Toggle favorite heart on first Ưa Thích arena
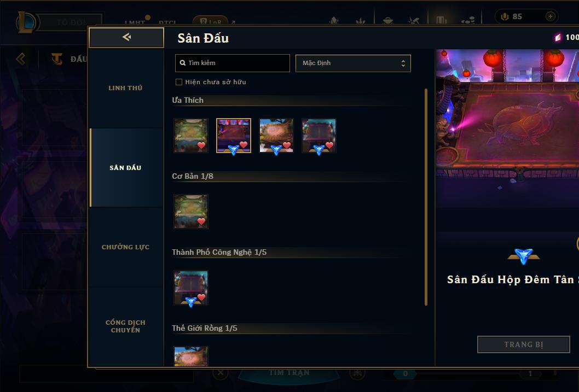 [201, 145]
